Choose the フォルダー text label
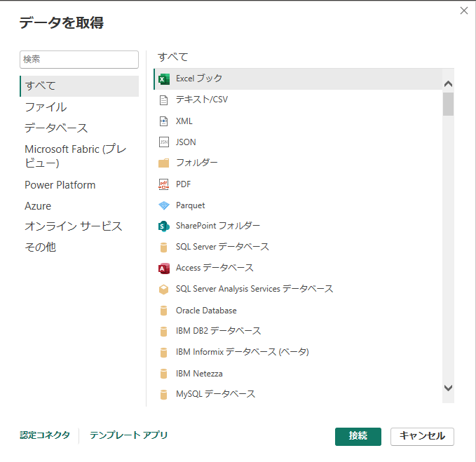This screenshot has width=476, height=462. point(197,163)
